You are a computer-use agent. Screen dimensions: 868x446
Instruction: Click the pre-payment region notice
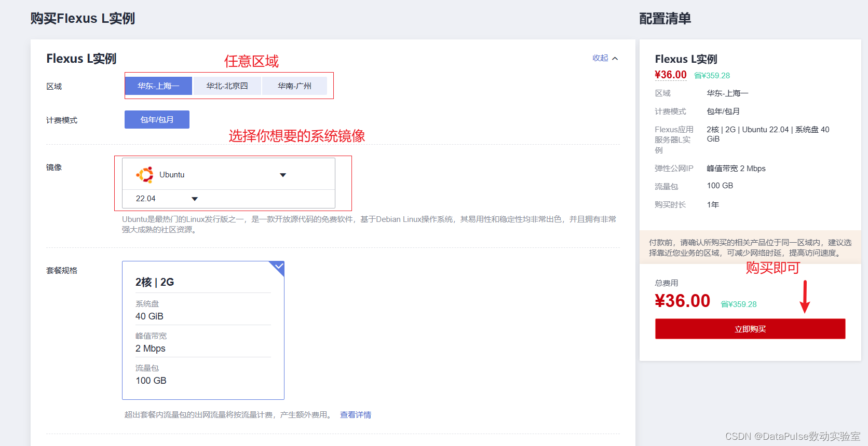click(x=750, y=247)
